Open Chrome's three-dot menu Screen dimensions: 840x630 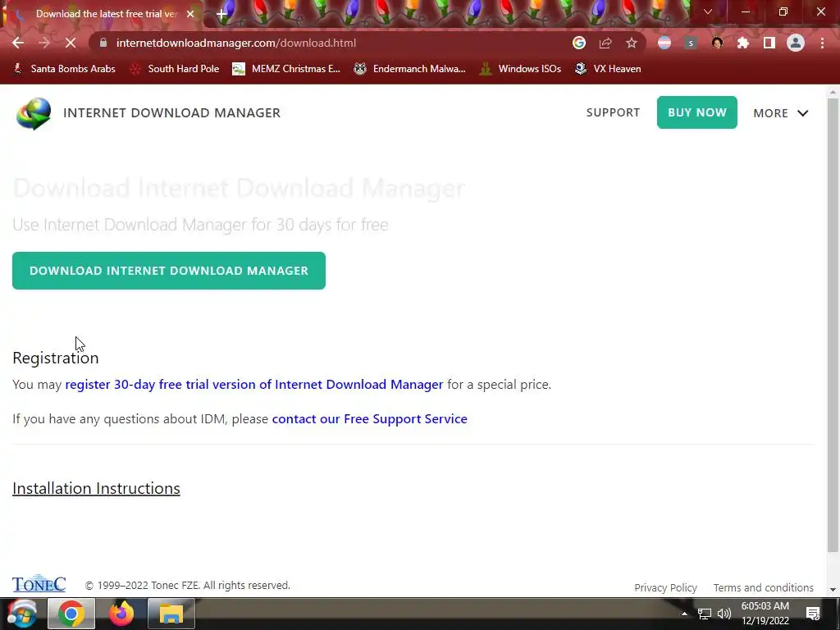[822, 43]
